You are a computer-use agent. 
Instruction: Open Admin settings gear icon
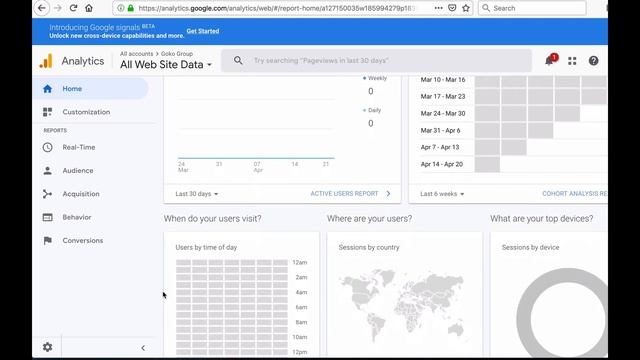[47, 347]
